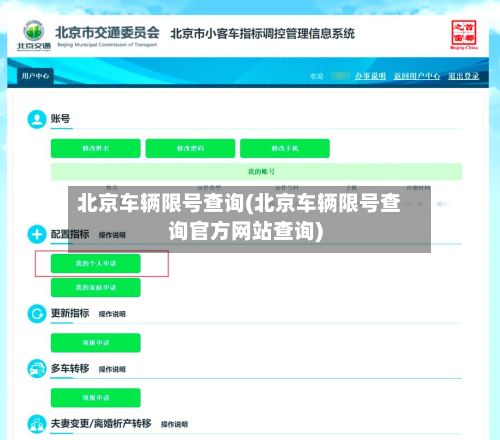Open 操作说明 beside 更新指标

pos(112,314)
